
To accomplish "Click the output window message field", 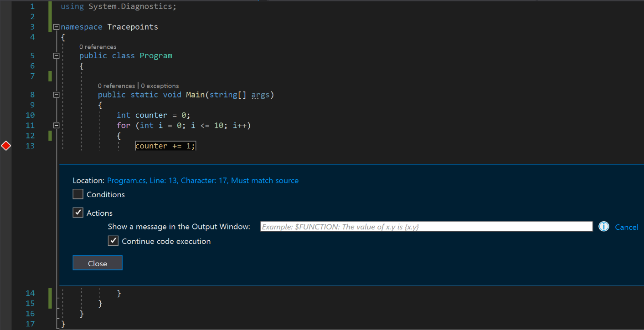I will [x=426, y=226].
